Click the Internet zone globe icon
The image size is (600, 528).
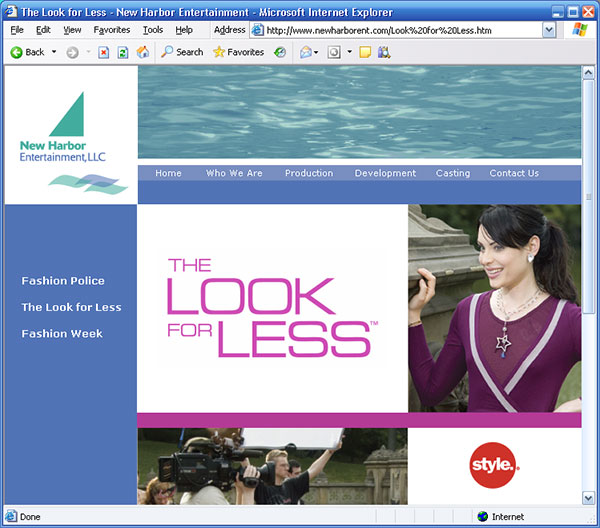[483, 517]
